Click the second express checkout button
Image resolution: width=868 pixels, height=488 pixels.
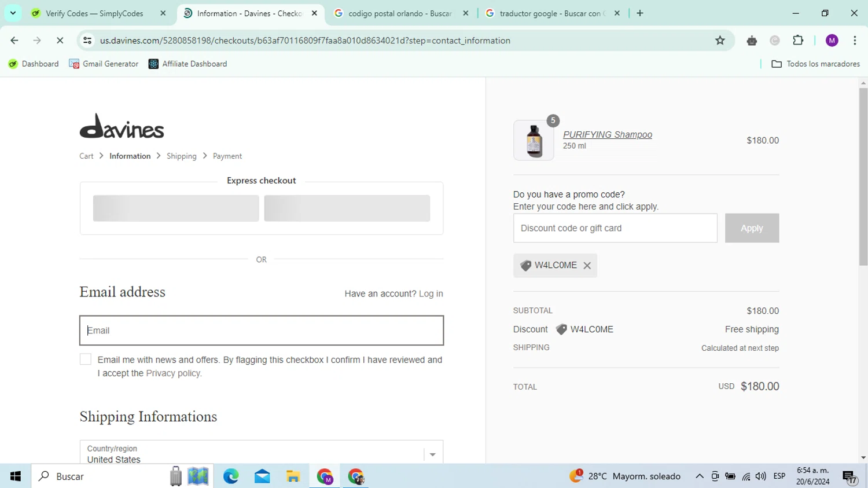[x=347, y=208]
